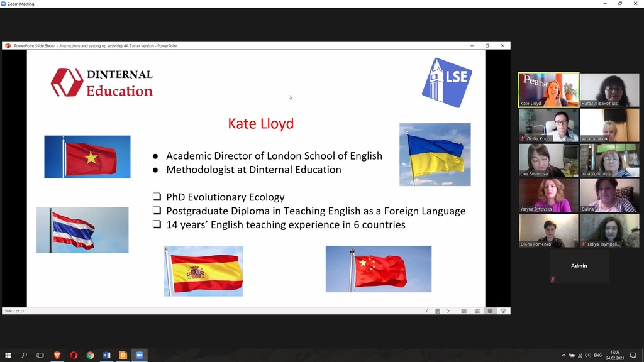Go to previous slide using left arrow
This screenshot has width=644, height=362.
(427, 311)
